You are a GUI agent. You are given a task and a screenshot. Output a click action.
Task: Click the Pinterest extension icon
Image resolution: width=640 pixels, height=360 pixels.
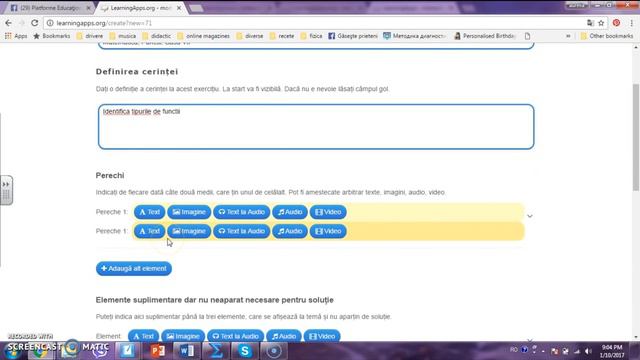616,23
